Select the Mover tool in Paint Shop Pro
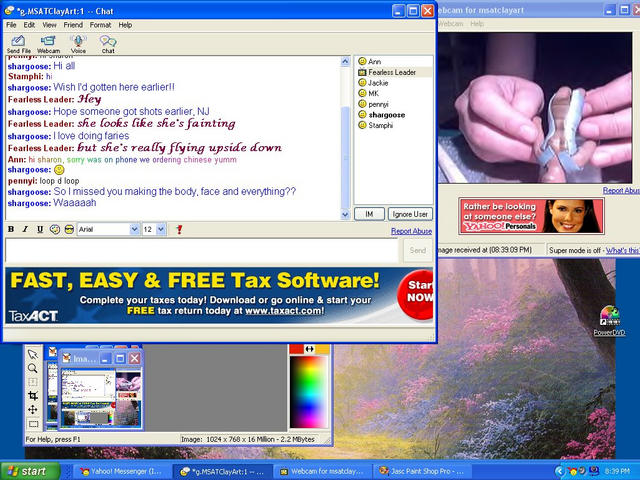 [33, 409]
